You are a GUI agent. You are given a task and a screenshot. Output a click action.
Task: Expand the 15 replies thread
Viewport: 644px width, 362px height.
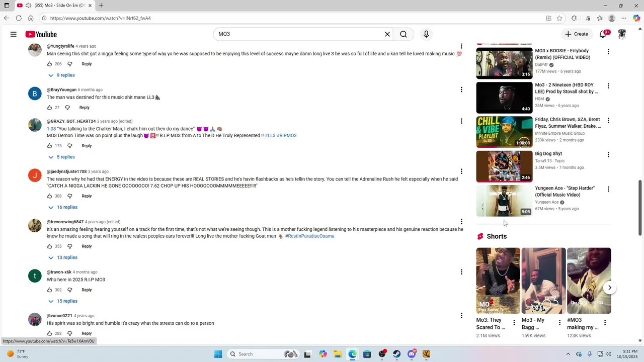click(x=63, y=301)
